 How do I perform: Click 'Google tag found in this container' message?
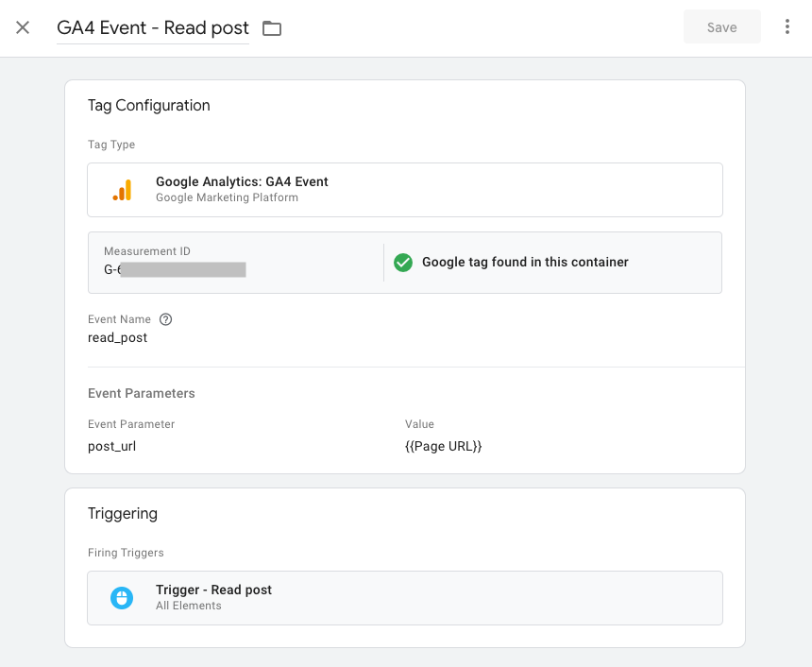click(525, 262)
